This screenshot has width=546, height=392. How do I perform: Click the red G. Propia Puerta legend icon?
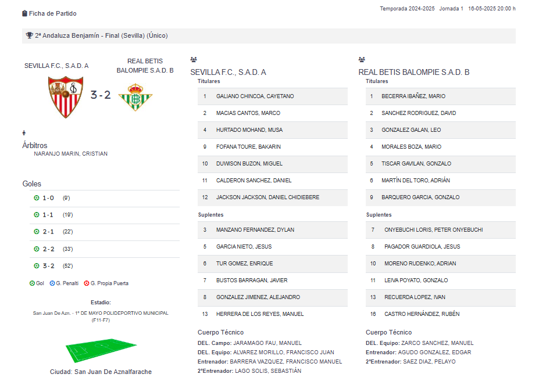[x=87, y=283]
